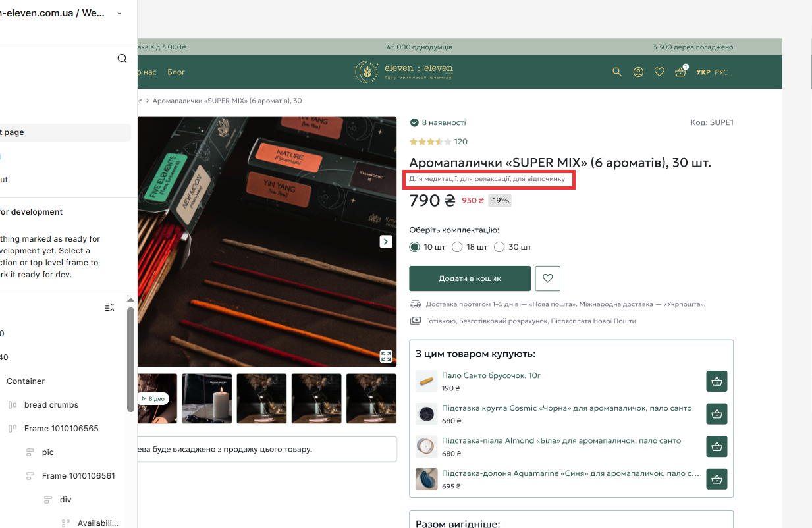
Task: Click the search icon in left panel
Action: [122, 58]
